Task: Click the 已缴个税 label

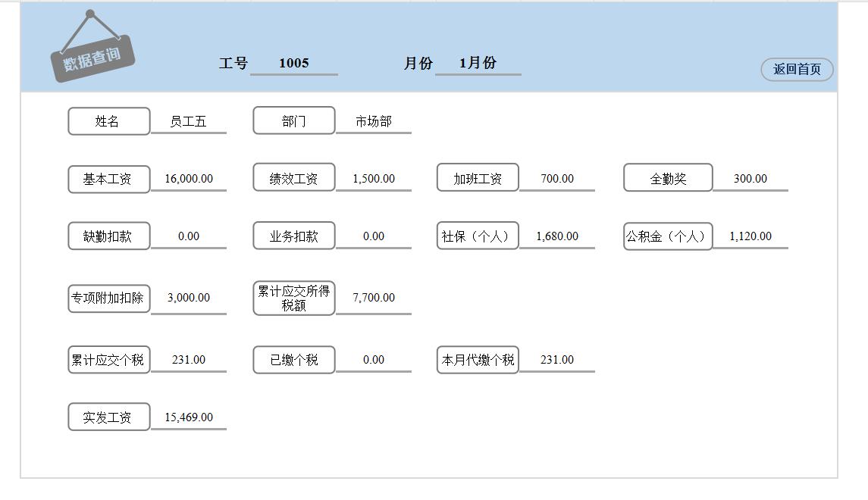Action: 294,359
